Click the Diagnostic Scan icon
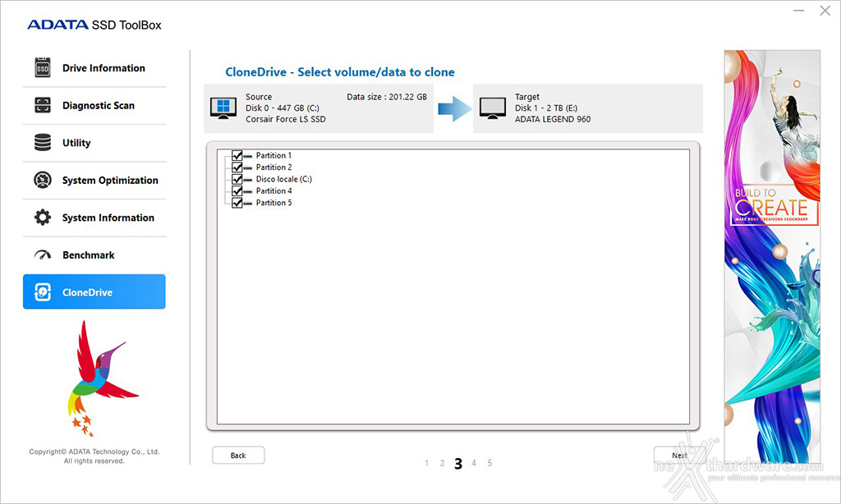 pyautogui.click(x=43, y=105)
